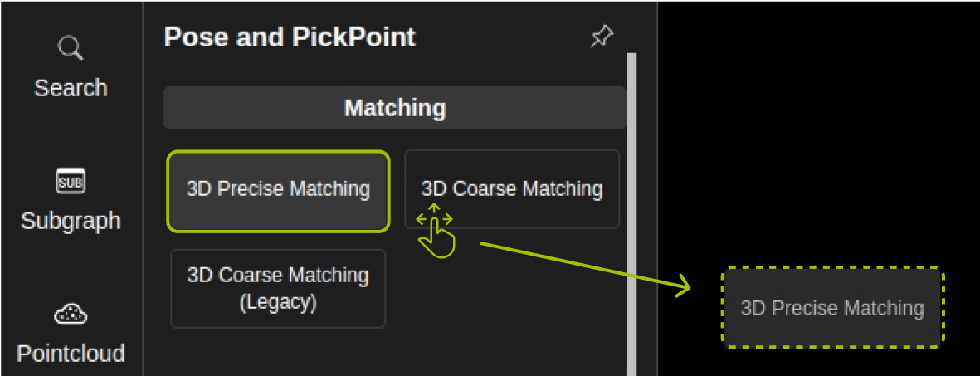Click the Search magnifier icon

[71, 48]
